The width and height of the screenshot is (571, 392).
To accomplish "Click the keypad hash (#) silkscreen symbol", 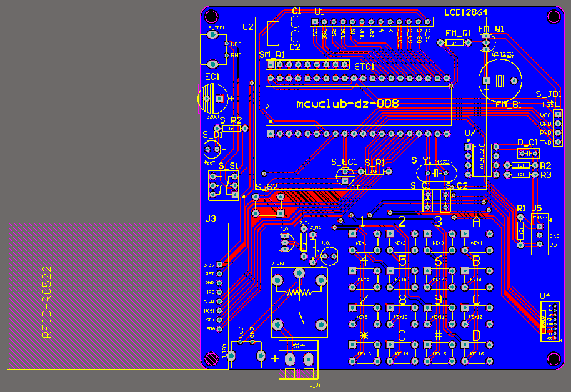I will coord(439,335).
